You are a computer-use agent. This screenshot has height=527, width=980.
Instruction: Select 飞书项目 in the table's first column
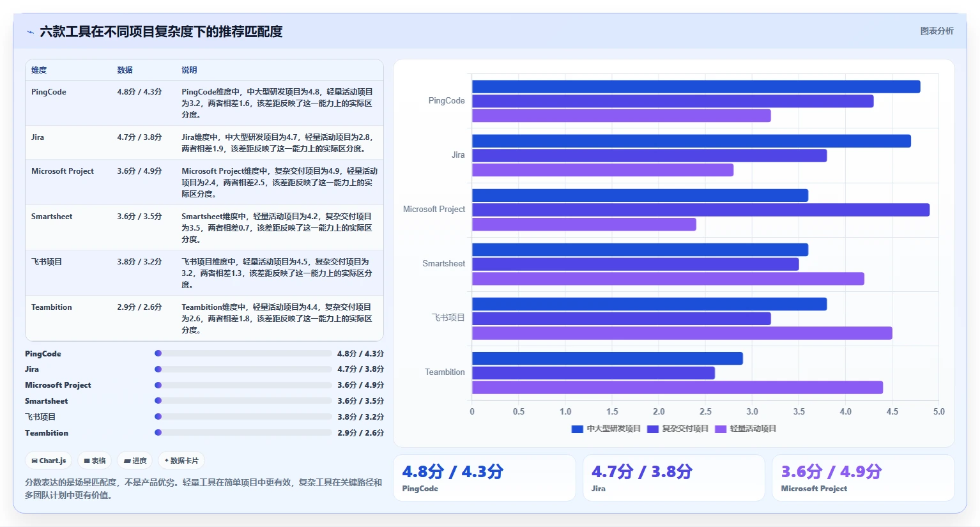(47, 262)
